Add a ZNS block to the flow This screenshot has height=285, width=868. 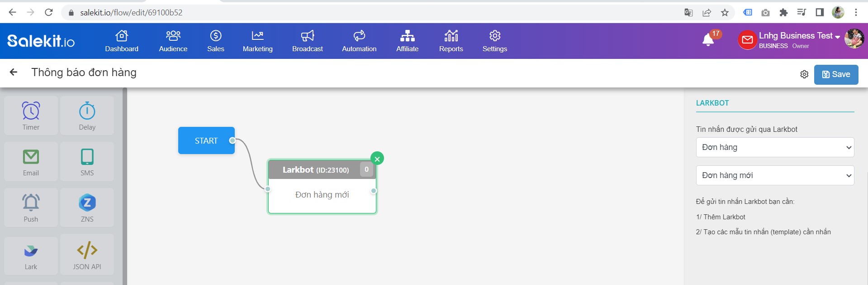click(x=87, y=208)
